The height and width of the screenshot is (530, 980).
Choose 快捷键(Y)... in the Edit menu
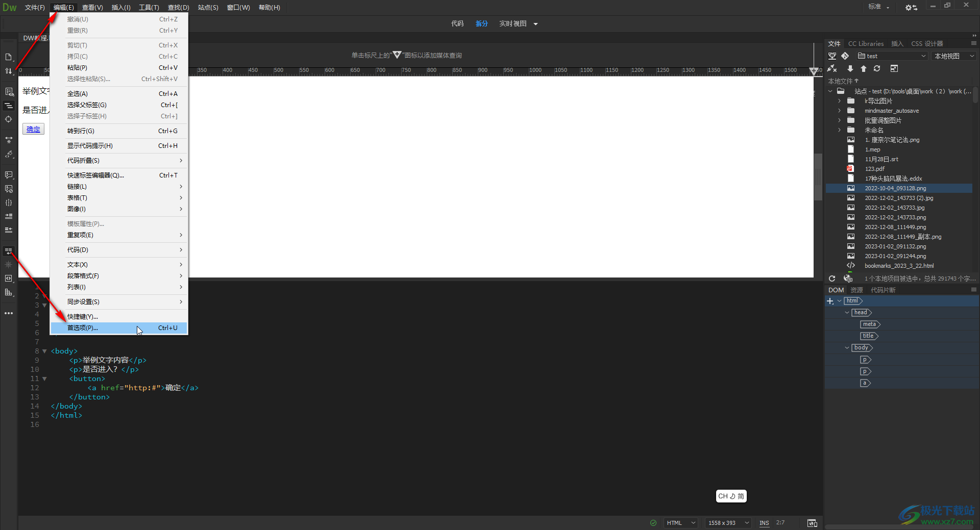coord(119,317)
